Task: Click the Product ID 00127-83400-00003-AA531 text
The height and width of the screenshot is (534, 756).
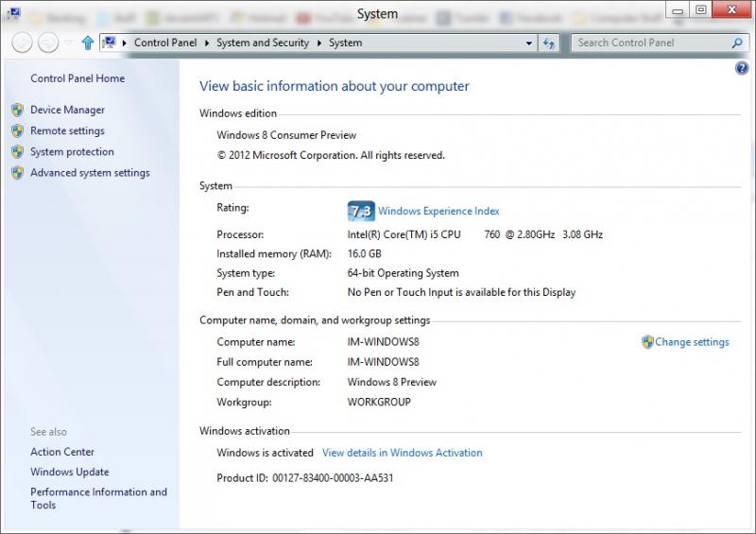Action: pos(304,478)
